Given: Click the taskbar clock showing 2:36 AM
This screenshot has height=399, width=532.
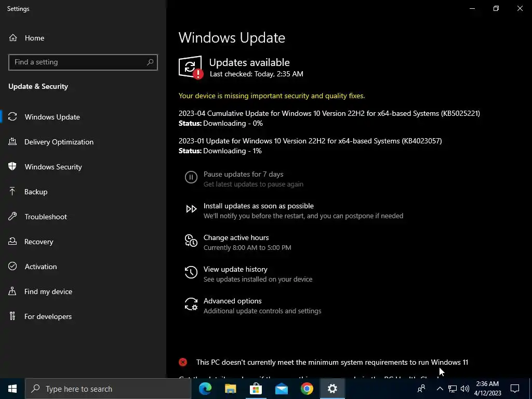Looking at the screenshot, I should [487, 389].
